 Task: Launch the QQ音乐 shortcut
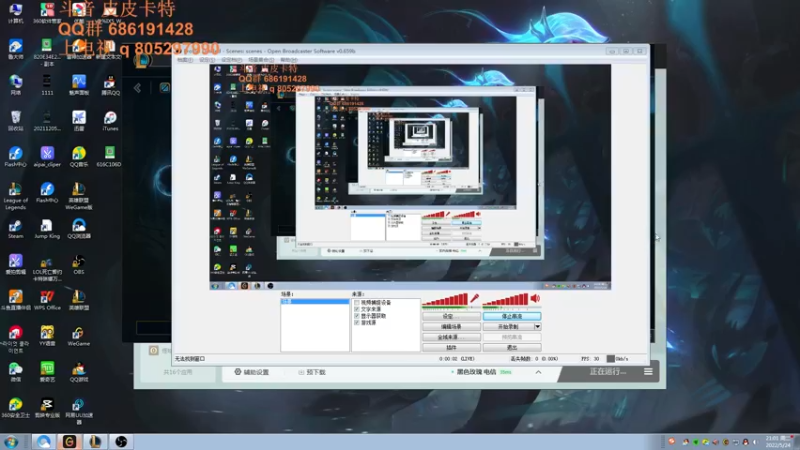pos(78,157)
